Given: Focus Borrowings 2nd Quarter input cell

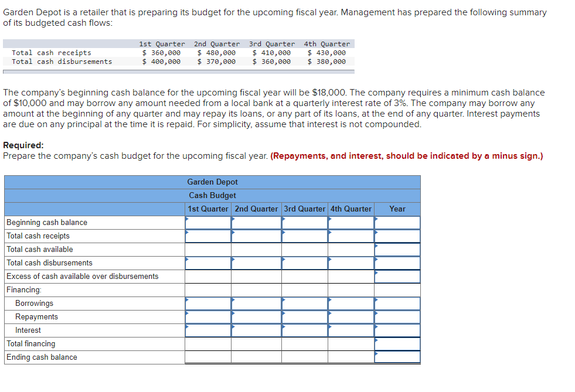Looking at the screenshot, I should click(x=256, y=304).
